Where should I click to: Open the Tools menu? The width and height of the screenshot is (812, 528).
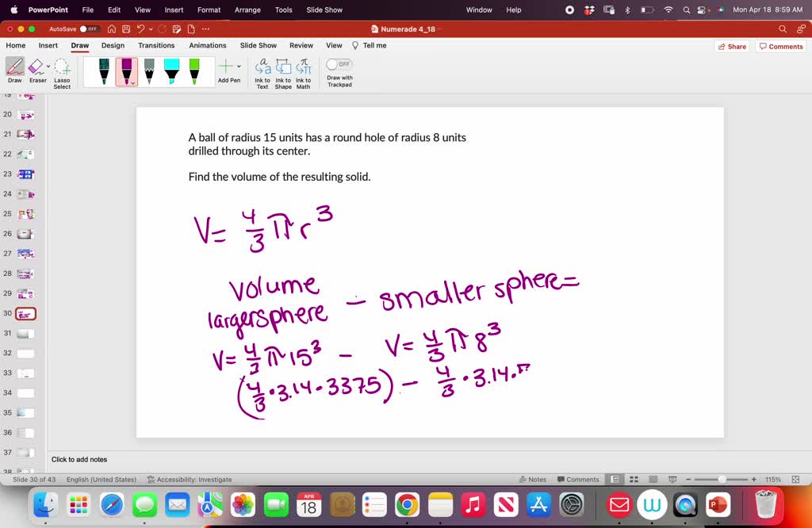click(283, 10)
